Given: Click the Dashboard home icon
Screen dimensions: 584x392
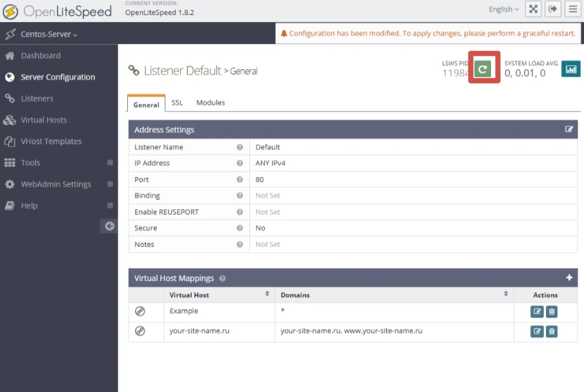Looking at the screenshot, I should (x=10, y=56).
